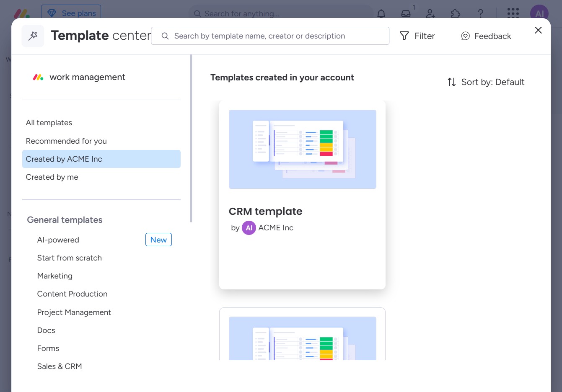Viewport: 562px width, 392px height.
Task: Open the nine-dot apps grid icon
Action: point(513,13)
